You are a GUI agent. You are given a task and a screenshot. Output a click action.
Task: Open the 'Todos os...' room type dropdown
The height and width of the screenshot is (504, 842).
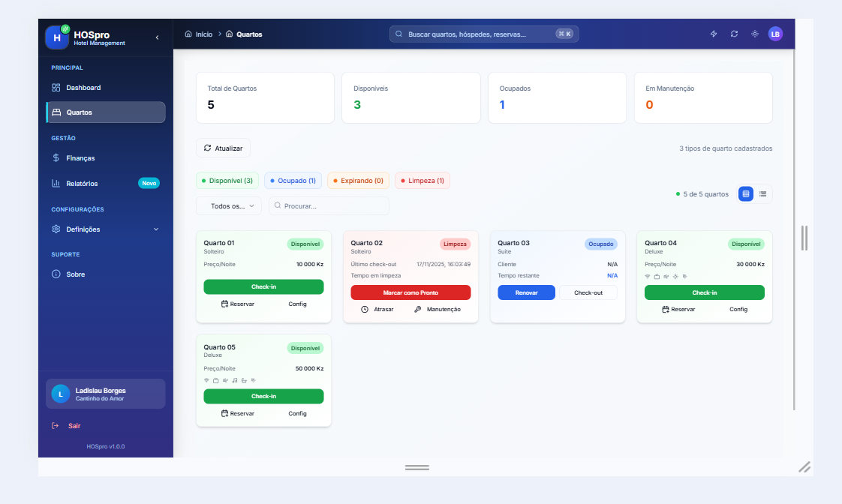[x=228, y=205]
